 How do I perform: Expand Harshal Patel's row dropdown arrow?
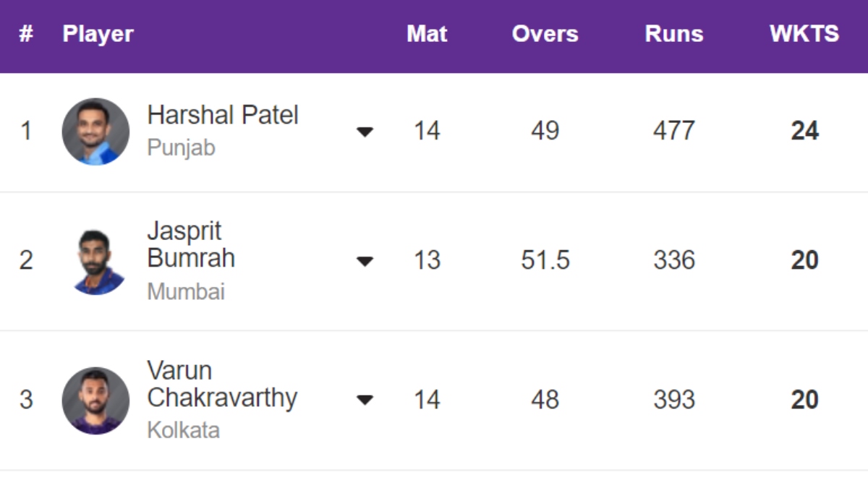coord(365,132)
